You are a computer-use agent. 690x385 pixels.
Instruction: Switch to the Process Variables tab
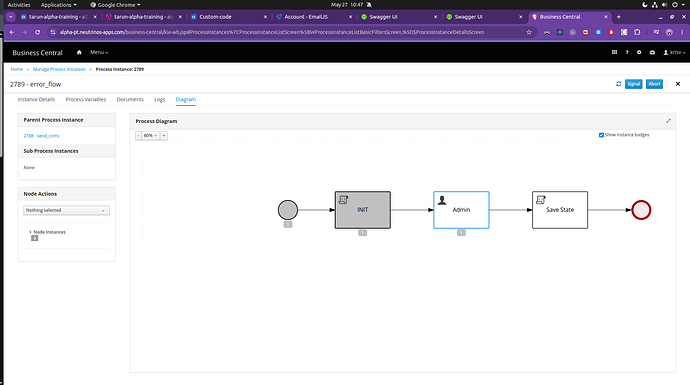tap(86, 99)
